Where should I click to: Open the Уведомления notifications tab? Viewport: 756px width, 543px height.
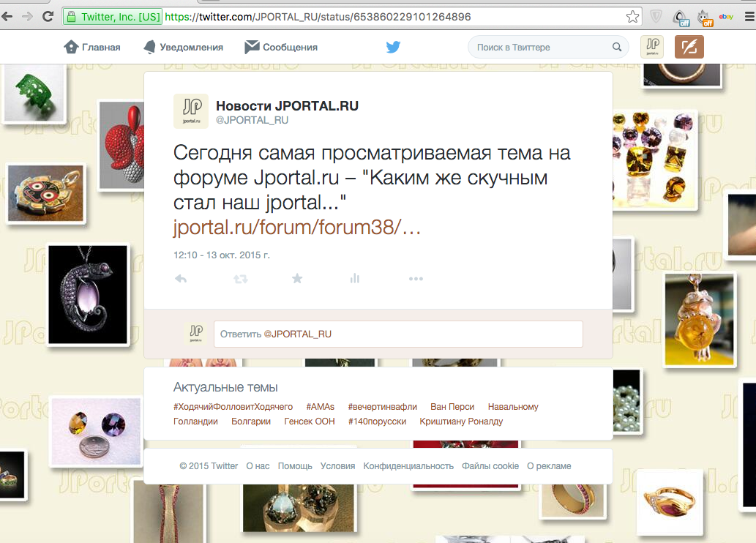[183, 47]
